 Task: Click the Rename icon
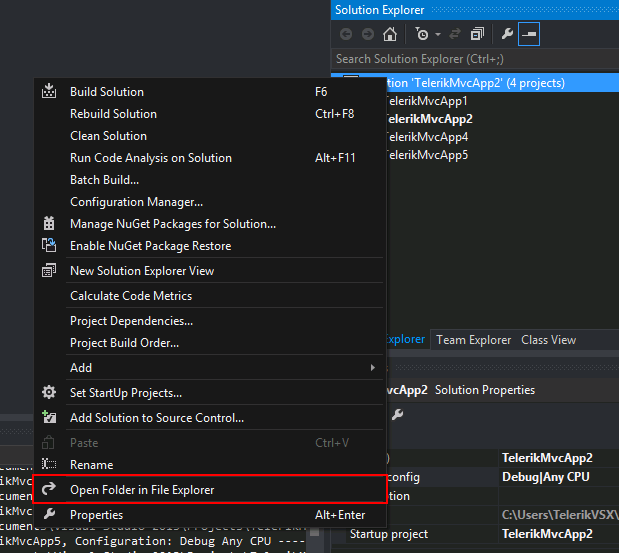click(49, 464)
